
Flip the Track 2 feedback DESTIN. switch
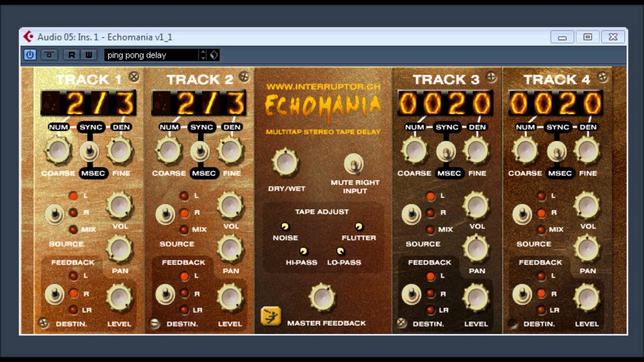coord(165,295)
